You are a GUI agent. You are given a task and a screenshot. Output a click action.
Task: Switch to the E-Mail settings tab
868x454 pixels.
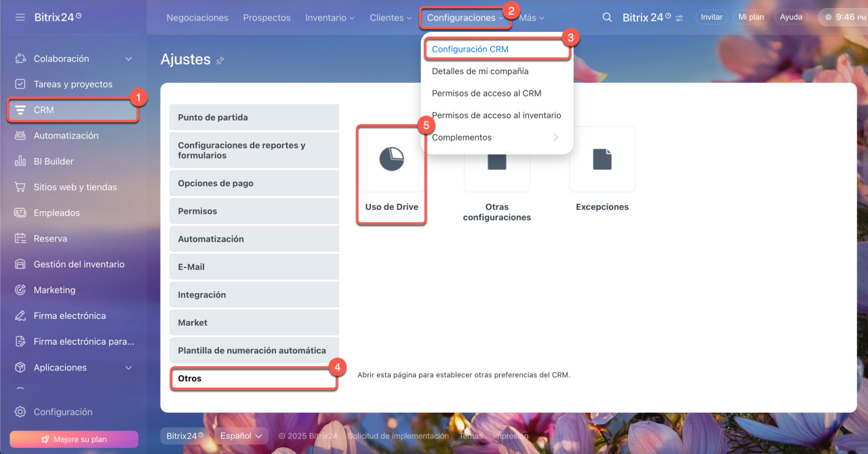254,267
